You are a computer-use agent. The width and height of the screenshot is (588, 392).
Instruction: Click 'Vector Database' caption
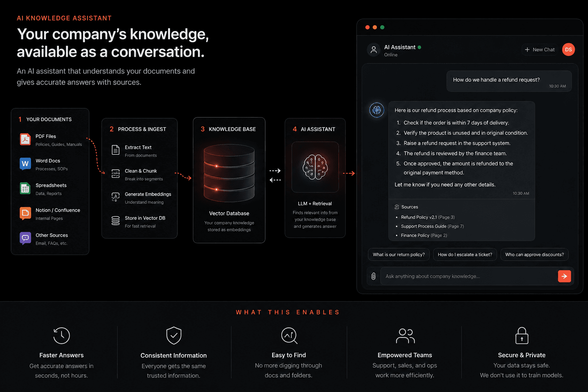(x=229, y=214)
